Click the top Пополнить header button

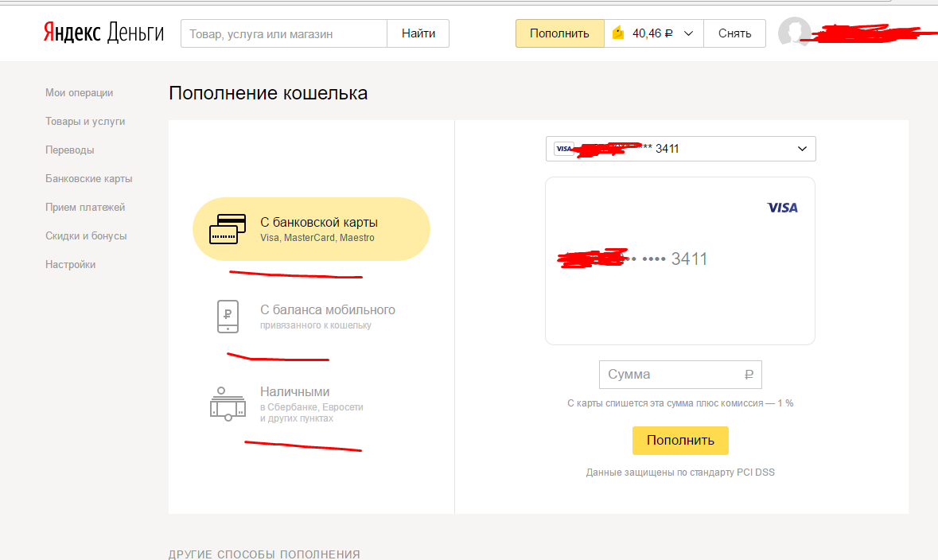pos(560,33)
